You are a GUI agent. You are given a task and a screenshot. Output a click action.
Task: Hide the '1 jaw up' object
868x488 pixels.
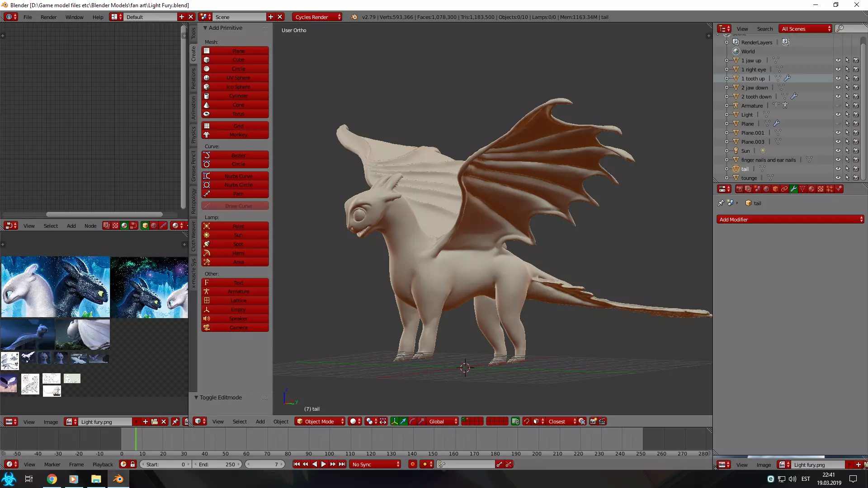pyautogui.click(x=838, y=60)
